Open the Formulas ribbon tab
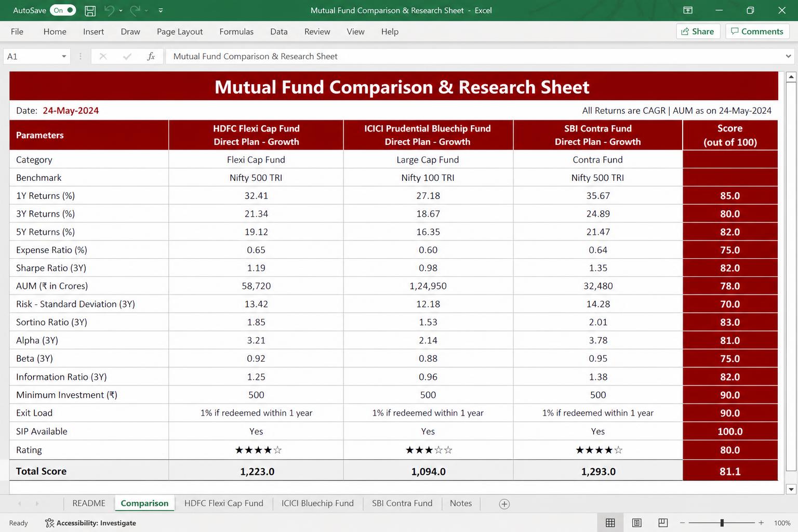Viewport: 798px width, 532px height. pos(236,32)
